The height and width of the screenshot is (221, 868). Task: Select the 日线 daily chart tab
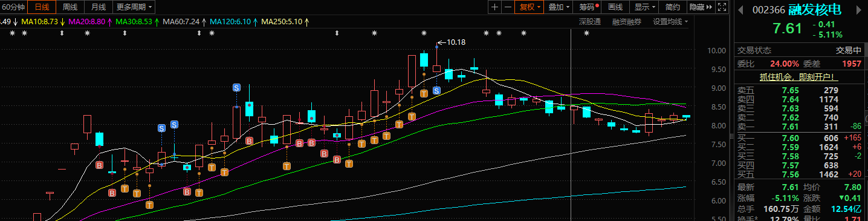click(x=42, y=7)
